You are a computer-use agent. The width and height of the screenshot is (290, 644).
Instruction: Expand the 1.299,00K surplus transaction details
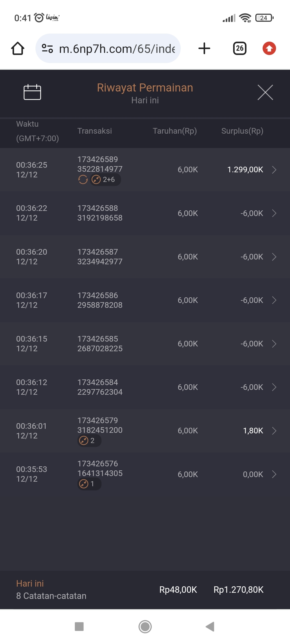[x=274, y=170]
